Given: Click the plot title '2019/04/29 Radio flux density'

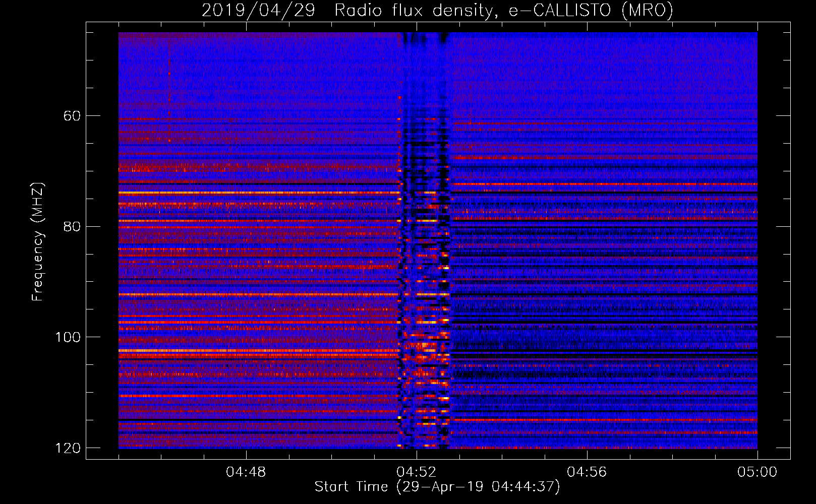Looking at the screenshot, I should tap(437, 10).
